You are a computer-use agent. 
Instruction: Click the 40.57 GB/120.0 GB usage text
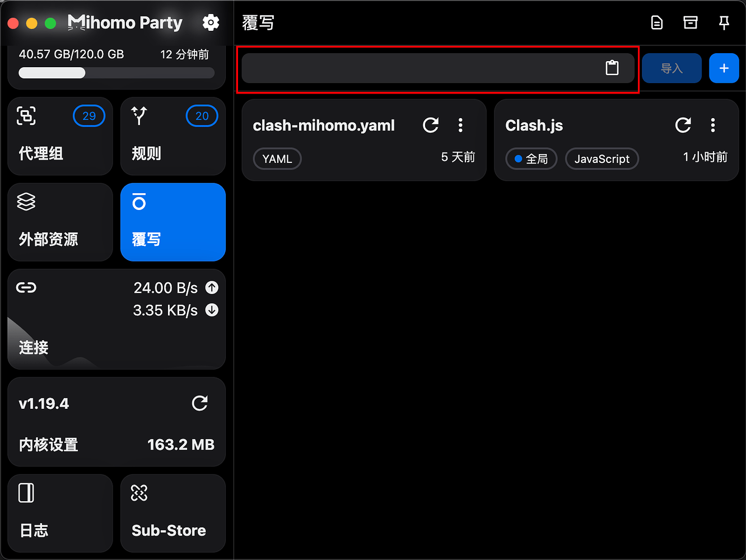click(x=72, y=54)
